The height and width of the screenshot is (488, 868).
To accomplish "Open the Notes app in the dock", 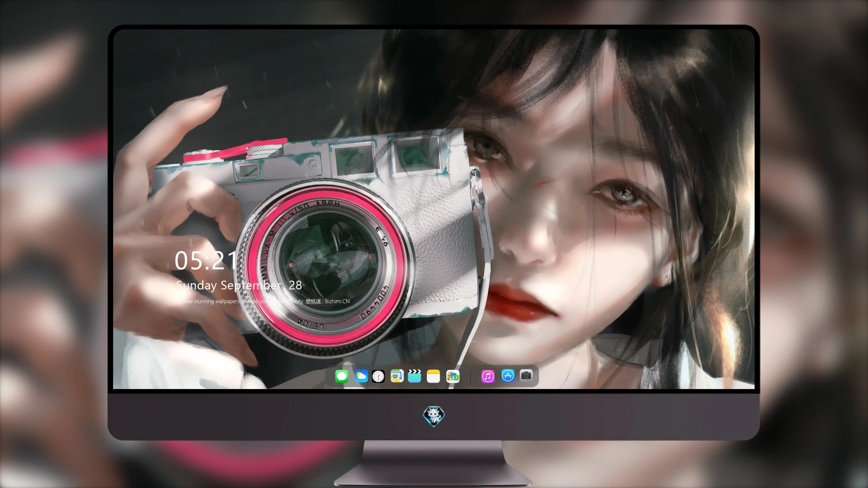I will point(433,376).
